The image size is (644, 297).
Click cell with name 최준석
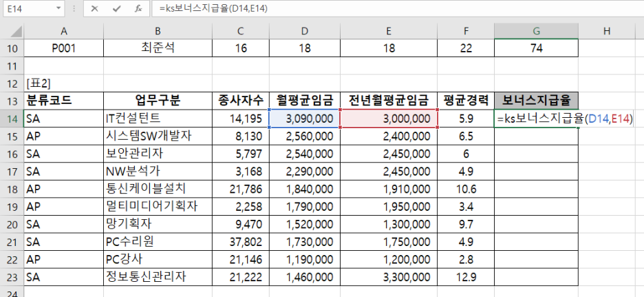[158, 48]
